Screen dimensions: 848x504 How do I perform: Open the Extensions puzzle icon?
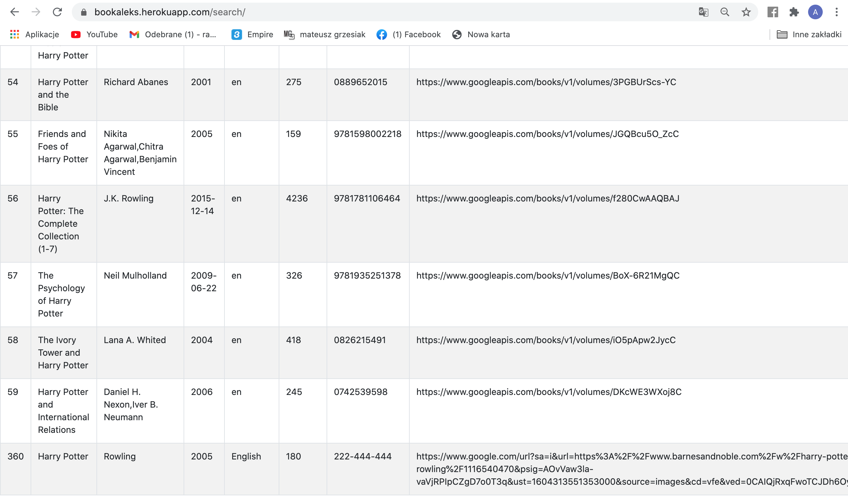tap(794, 12)
